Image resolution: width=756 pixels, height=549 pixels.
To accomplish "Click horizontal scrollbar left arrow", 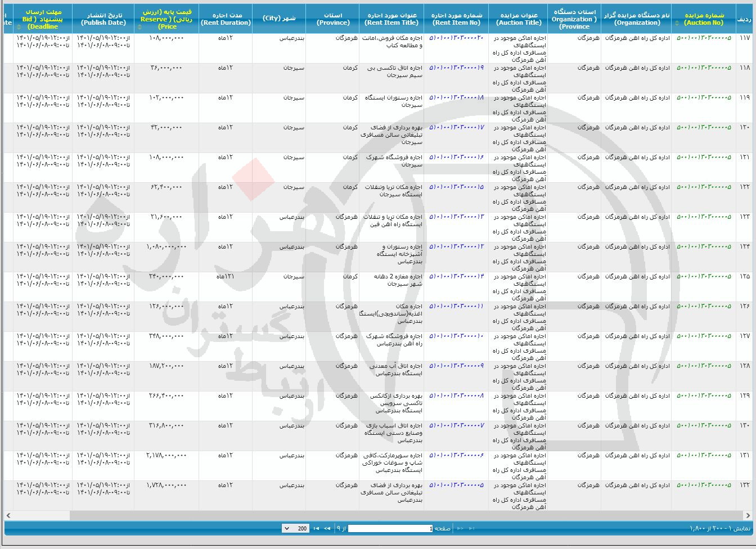I will (8, 515).
